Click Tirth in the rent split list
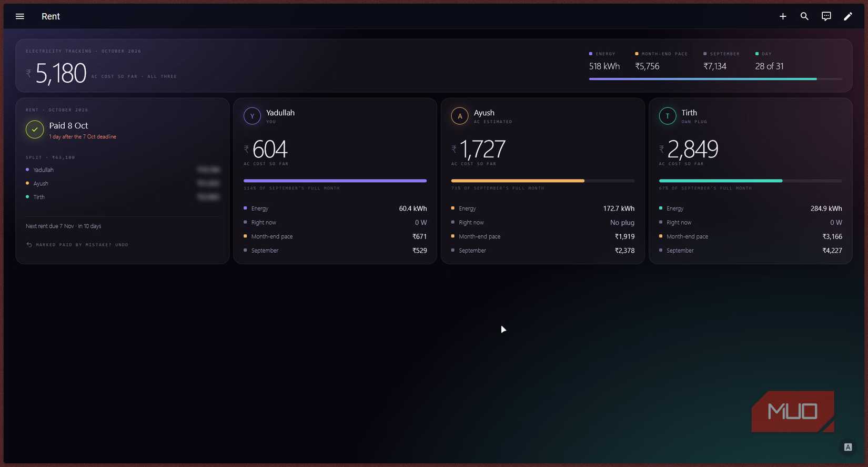Image resolution: width=868 pixels, height=467 pixels. pyautogui.click(x=39, y=197)
